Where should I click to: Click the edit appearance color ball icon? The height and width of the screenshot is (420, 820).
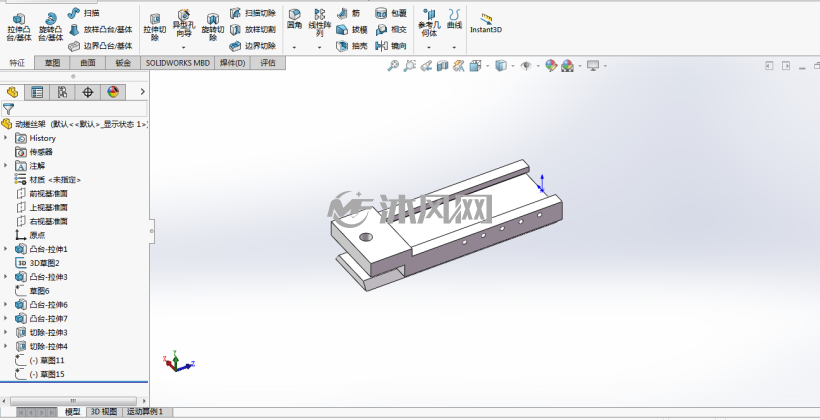point(551,66)
